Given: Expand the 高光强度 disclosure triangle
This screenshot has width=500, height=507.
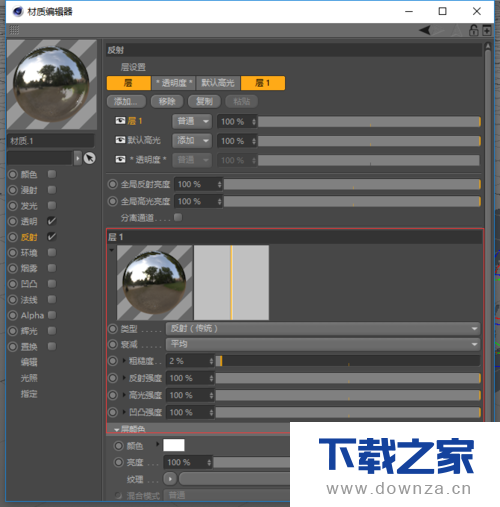Looking at the screenshot, I should click(124, 395).
